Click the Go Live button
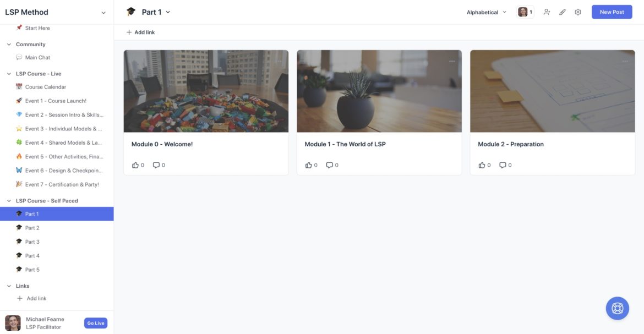Image resolution: width=644 pixels, height=334 pixels. coord(96,324)
